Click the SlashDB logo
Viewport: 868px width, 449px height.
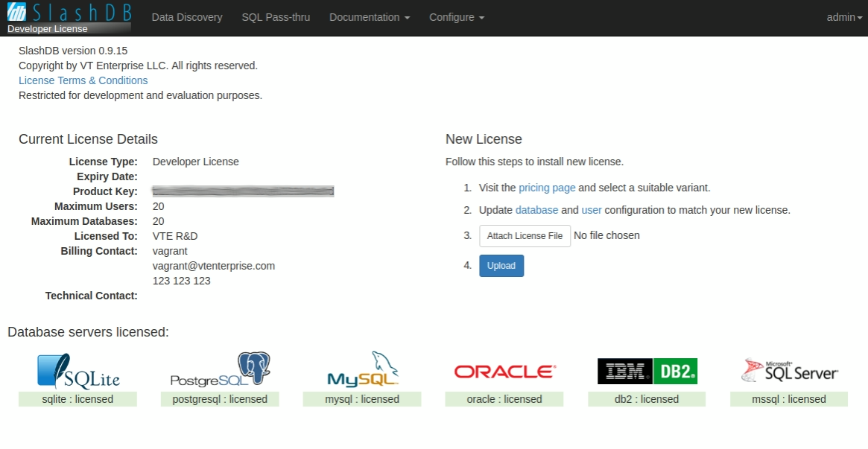coord(69,12)
